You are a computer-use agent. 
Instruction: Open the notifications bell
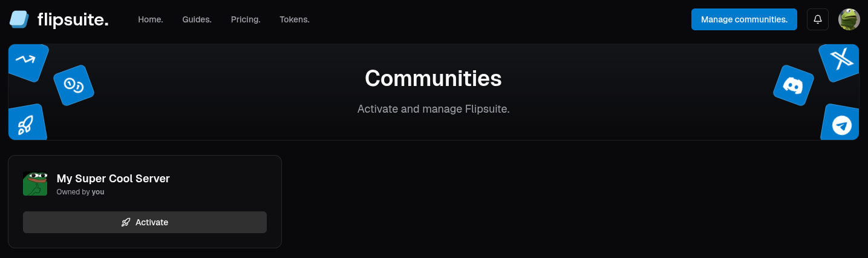click(x=818, y=19)
